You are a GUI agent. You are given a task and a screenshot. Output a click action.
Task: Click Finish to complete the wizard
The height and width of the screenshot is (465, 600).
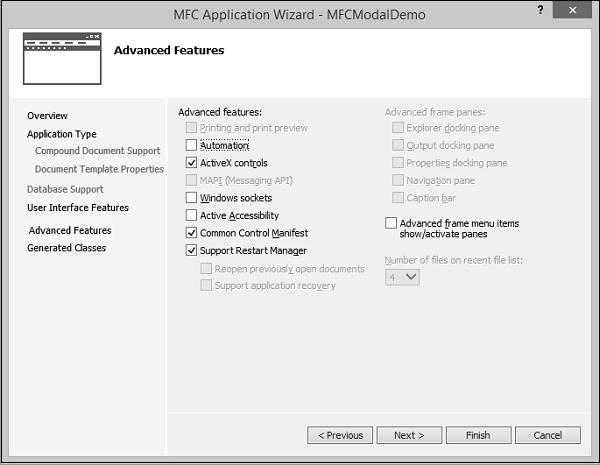[478, 435]
